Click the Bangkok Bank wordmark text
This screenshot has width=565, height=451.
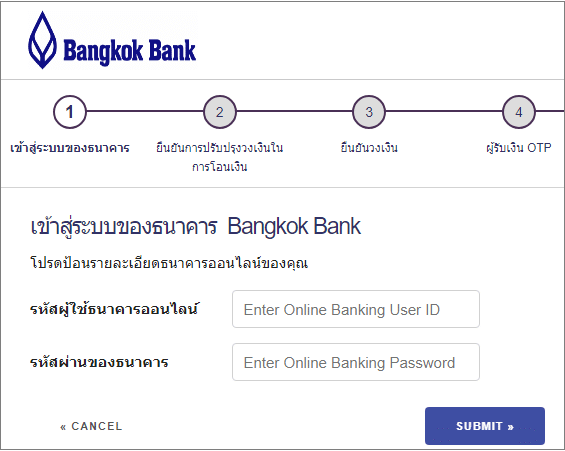click(x=130, y=52)
